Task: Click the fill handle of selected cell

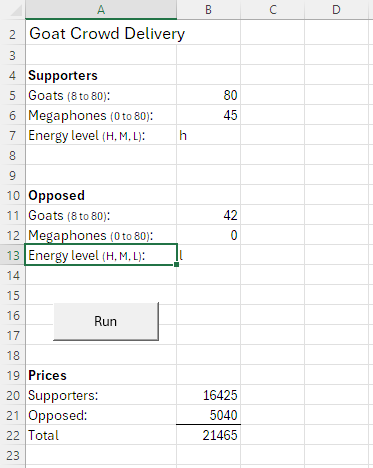Action: pos(177,264)
